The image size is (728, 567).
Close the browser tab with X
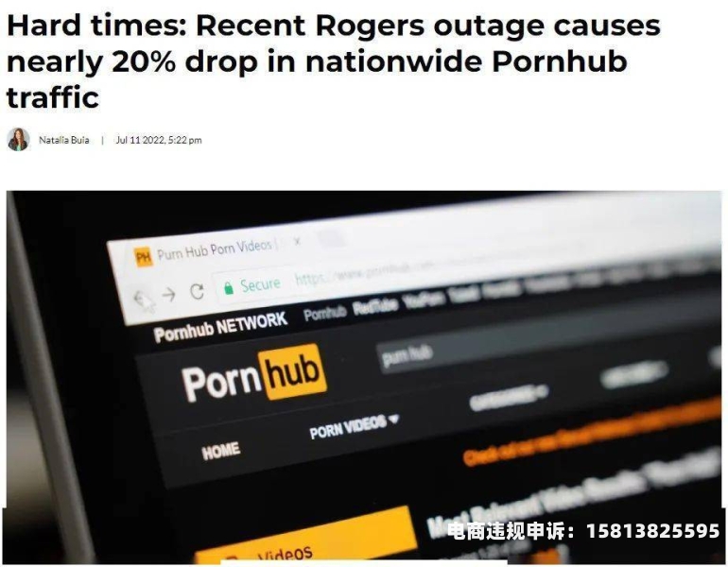[x=298, y=241]
